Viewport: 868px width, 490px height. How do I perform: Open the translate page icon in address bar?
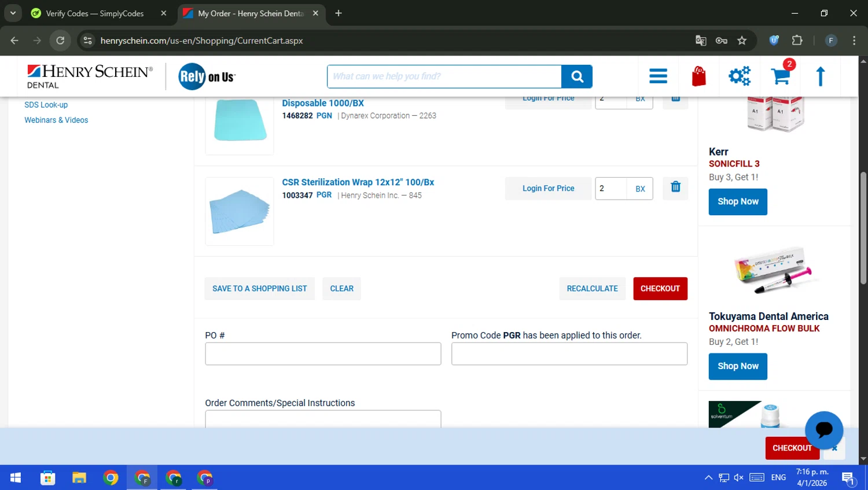point(701,40)
